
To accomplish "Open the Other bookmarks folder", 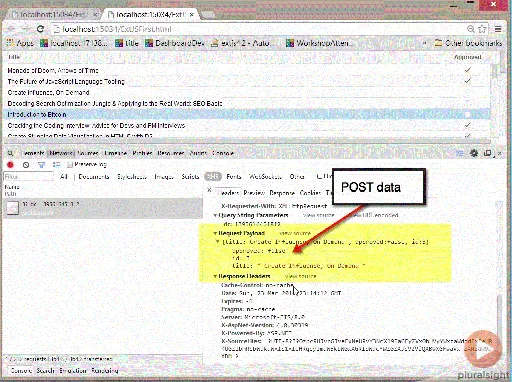I will (x=468, y=43).
